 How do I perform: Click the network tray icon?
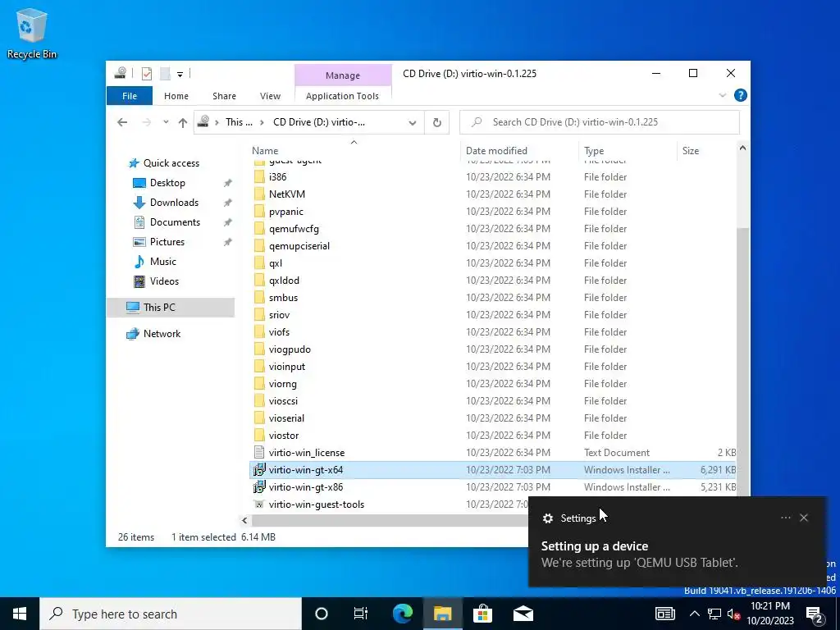click(714, 614)
